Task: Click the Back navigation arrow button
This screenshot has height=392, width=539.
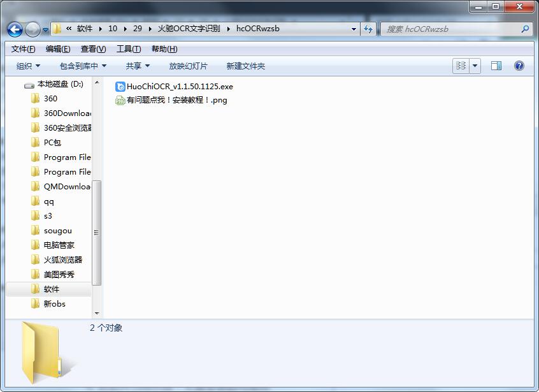Action: [15, 29]
